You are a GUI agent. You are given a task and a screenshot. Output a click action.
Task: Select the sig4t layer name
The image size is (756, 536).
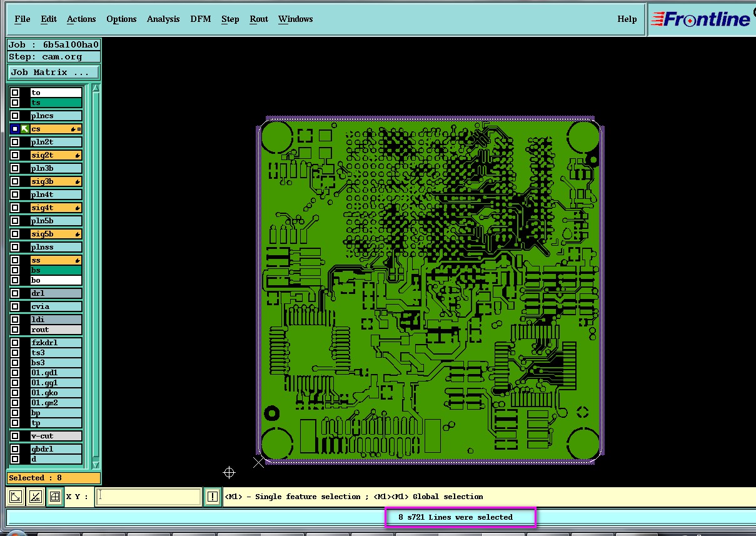[56, 208]
